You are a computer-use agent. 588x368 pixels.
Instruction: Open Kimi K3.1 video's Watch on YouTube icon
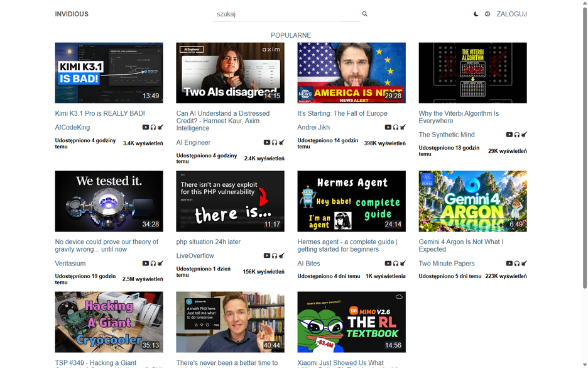[x=146, y=127]
